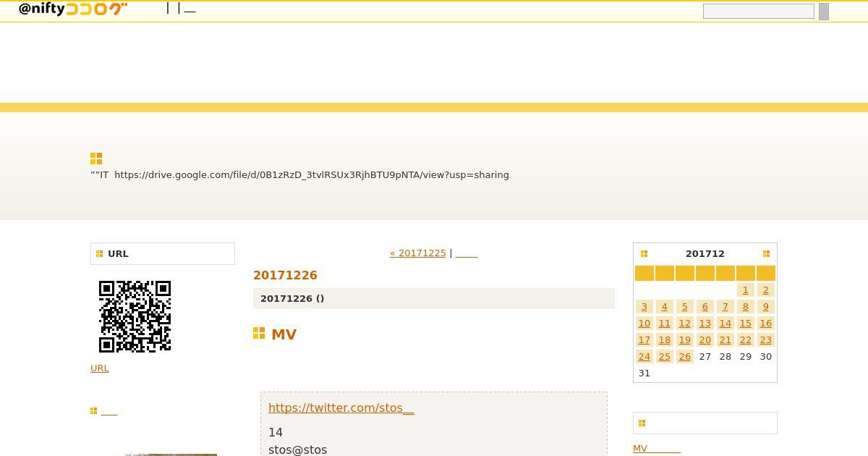Select calendar date 3

pyautogui.click(x=644, y=306)
